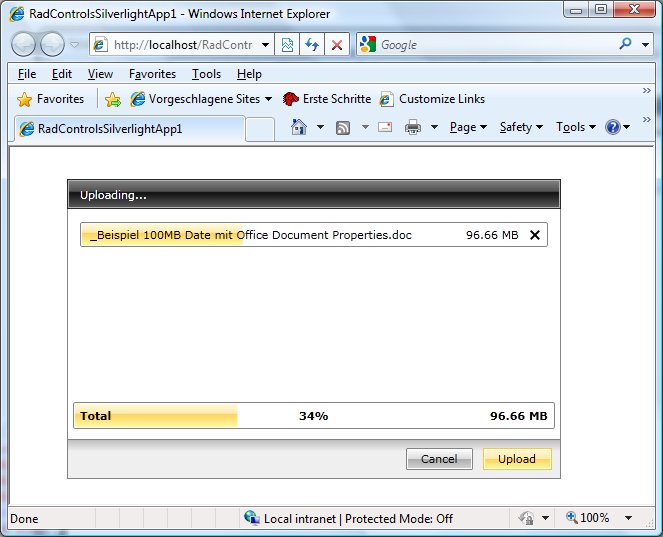Click the Print icon in command bar
663x537 pixels.
[413, 127]
